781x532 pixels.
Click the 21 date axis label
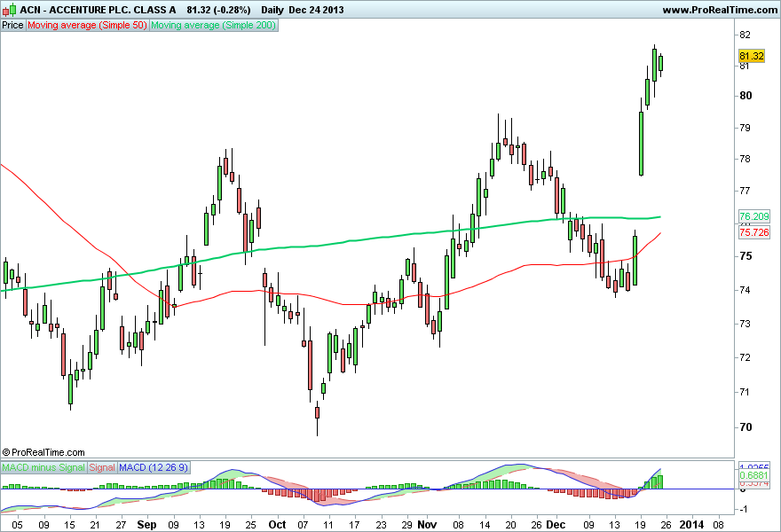tap(95, 525)
